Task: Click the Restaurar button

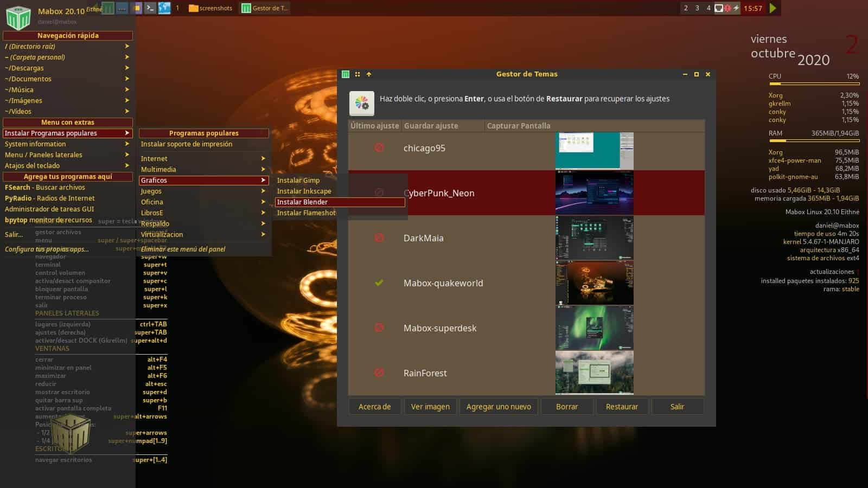Action: coord(622,406)
